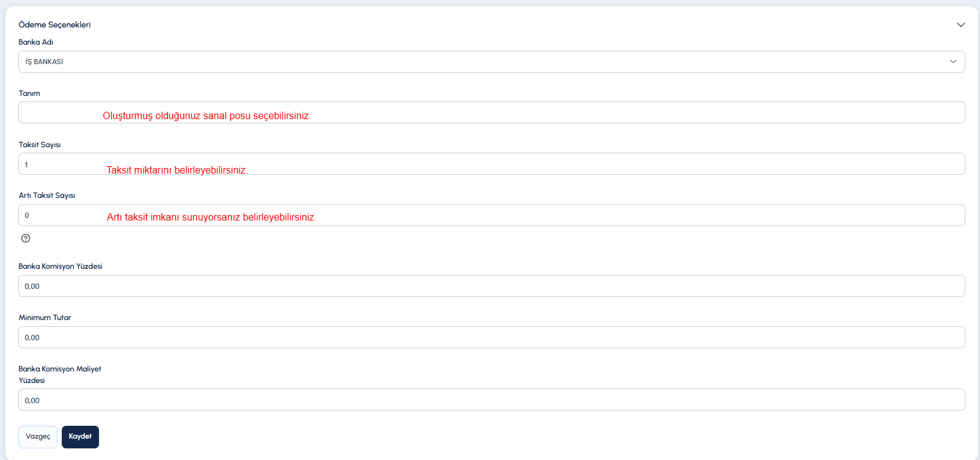Click the help question mark icon

tap(26, 238)
